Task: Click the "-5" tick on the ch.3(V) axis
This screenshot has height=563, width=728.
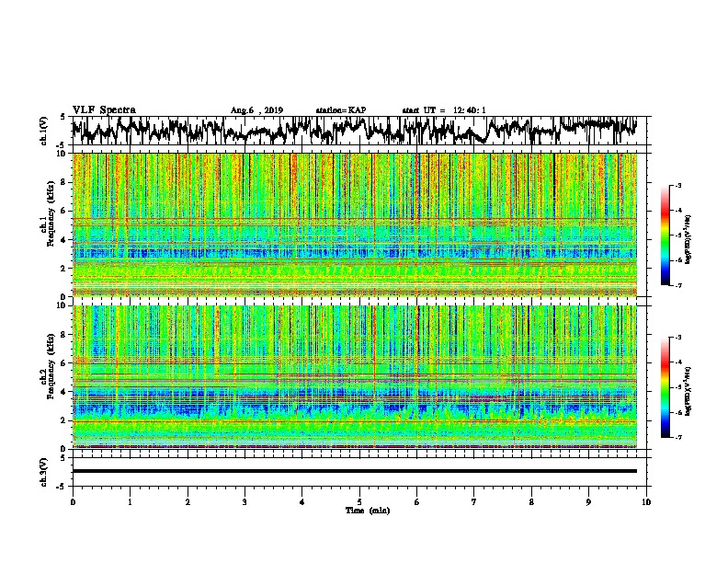Action: pyautogui.click(x=62, y=487)
